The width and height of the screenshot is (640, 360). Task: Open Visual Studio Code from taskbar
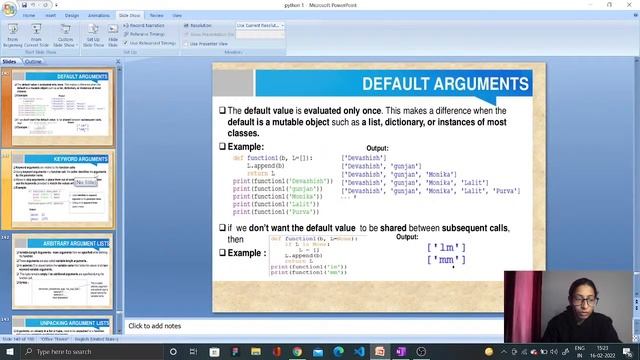pos(359,351)
